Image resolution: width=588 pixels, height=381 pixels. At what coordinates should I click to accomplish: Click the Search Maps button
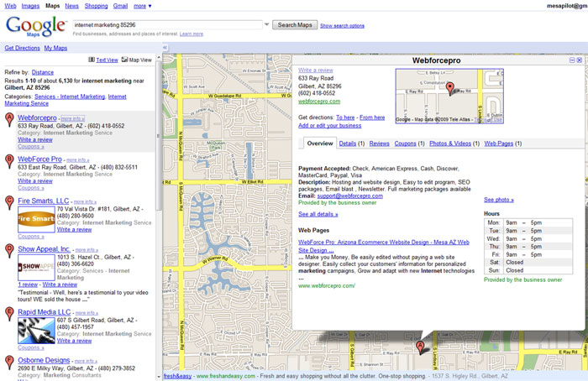point(295,24)
